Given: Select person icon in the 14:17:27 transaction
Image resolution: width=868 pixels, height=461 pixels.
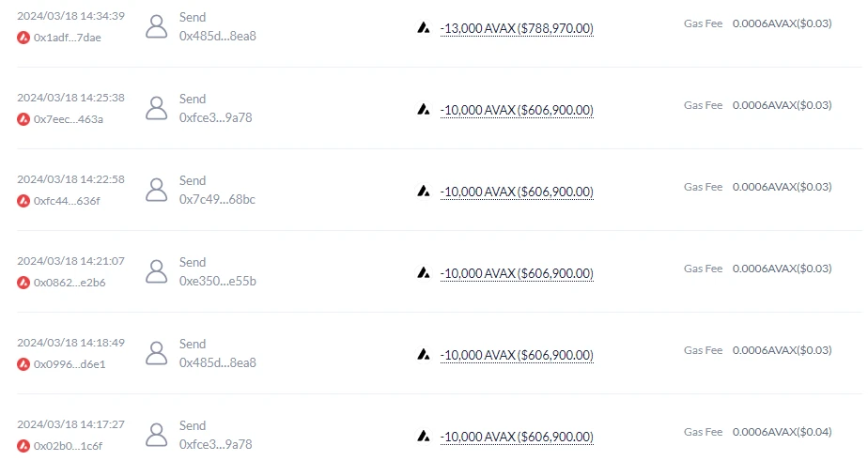Looking at the screenshot, I should tap(157, 435).
